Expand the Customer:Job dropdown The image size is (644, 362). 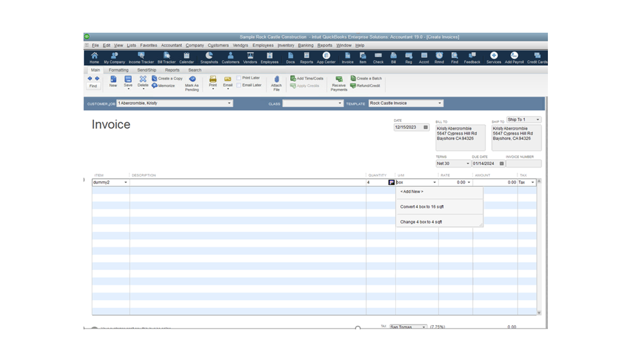point(229,103)
